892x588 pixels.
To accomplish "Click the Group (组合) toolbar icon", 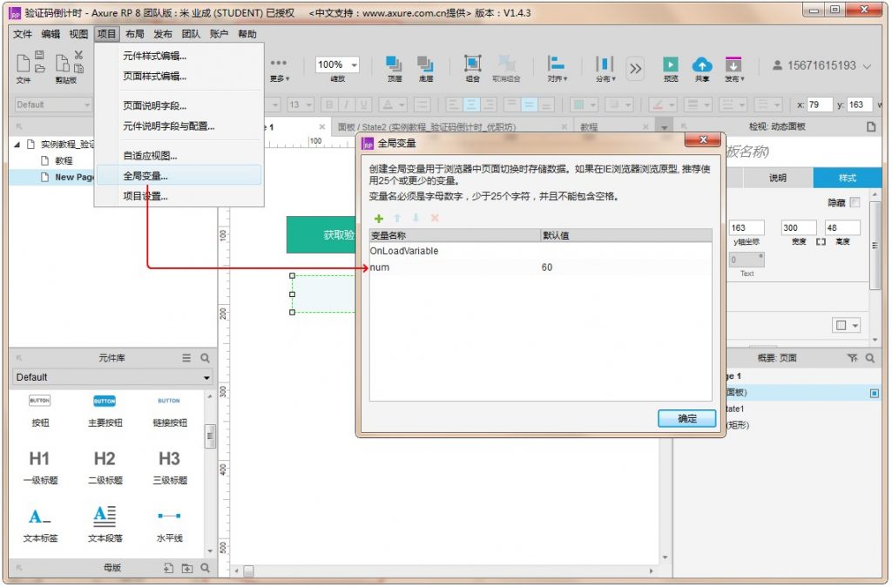I will (x=472, y=65).
